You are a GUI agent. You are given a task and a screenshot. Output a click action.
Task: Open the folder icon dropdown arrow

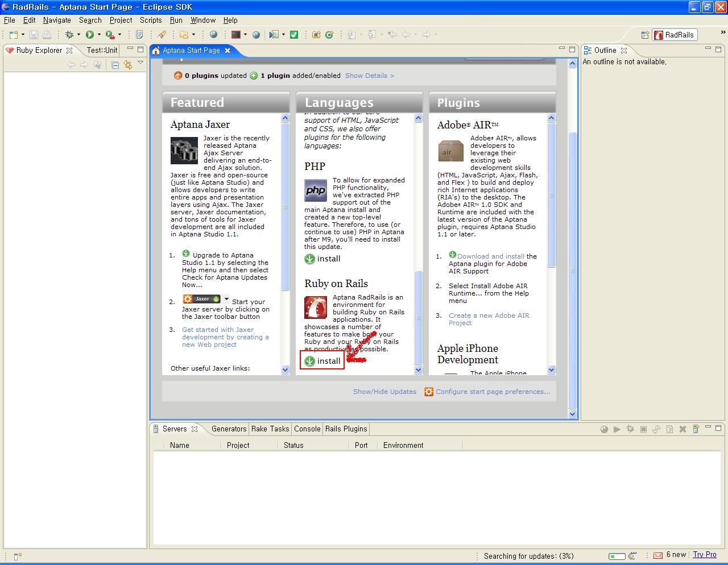pyautogui.click(x=193, y=35)
